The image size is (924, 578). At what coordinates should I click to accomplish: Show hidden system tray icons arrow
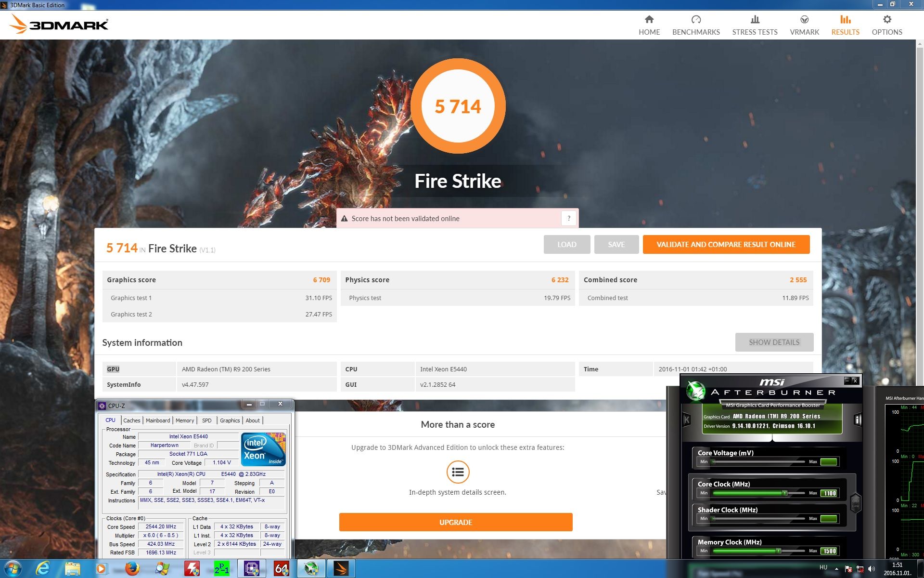pos(836,569)
